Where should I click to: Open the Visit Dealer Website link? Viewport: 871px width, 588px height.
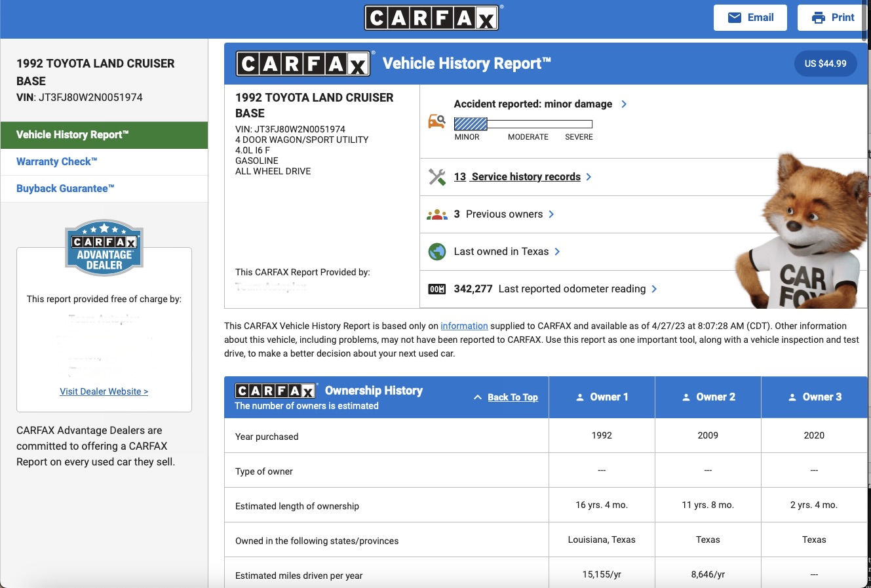click(104, 391)
